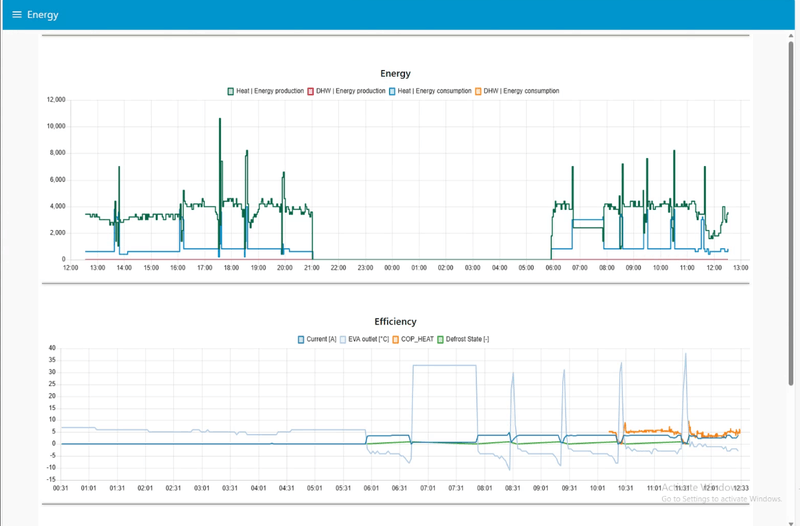Hide the DHW | Energy consumption series label
This screenshot has height=526, width=800.
(x=521, y=91)
